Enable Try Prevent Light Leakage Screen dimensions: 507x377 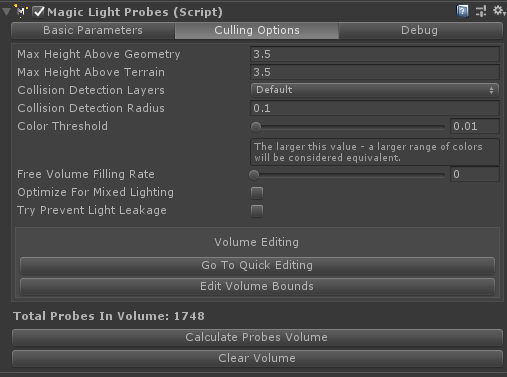257,211
